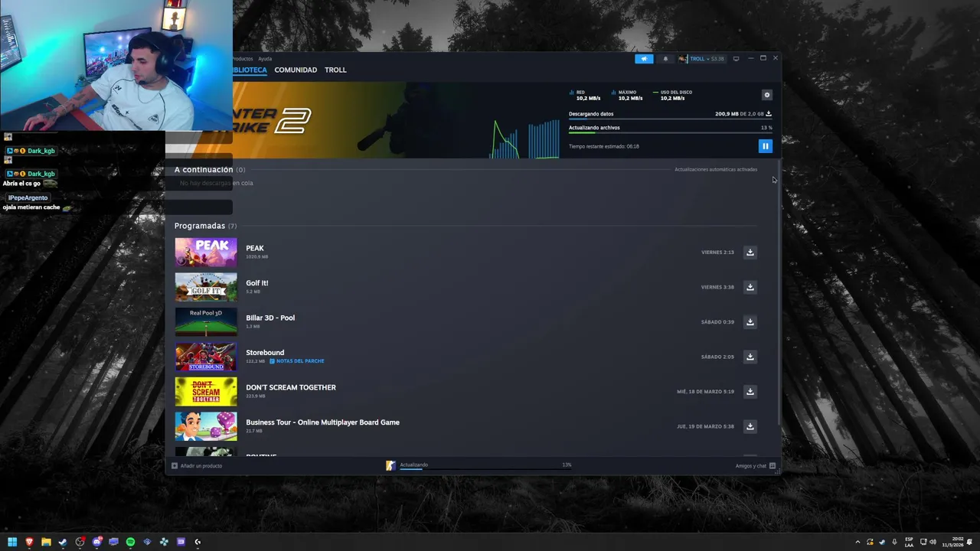Open Steam from the taskbar
The height and width of the screenshot is (551, 980).
[x=63, y=542]
